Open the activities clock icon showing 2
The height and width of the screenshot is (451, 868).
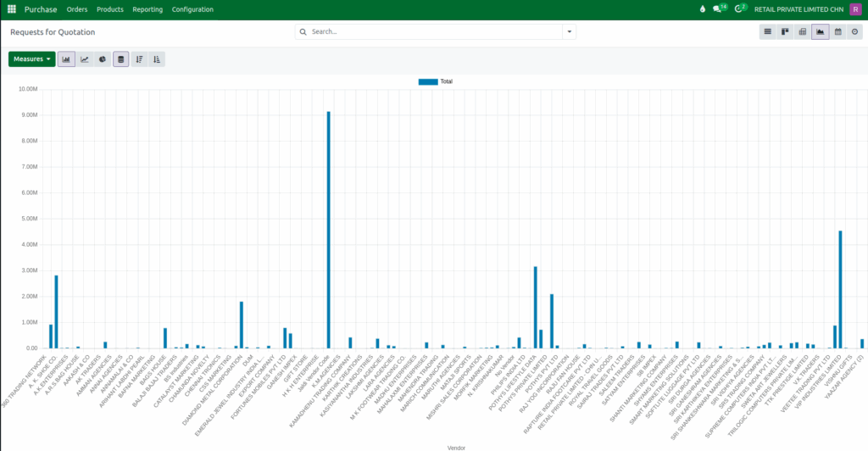pyautogui.click(x=739, y=8)
